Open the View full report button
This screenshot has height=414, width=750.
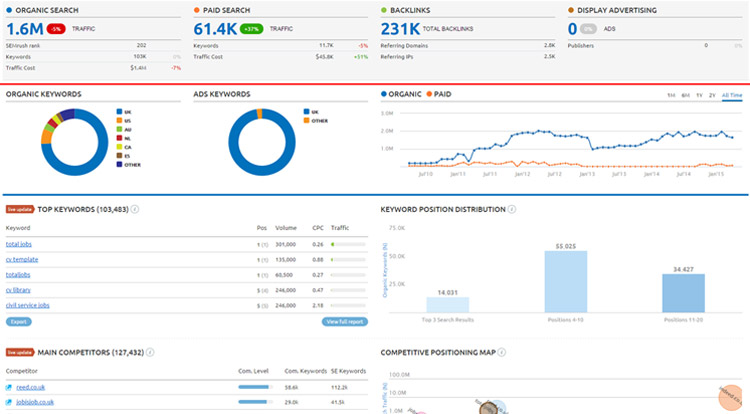(345, 322)
